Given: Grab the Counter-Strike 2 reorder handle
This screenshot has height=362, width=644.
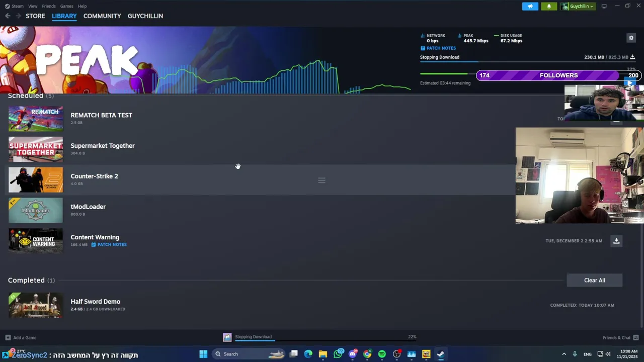Looking at the screenshot, I should tap(321, 180).
